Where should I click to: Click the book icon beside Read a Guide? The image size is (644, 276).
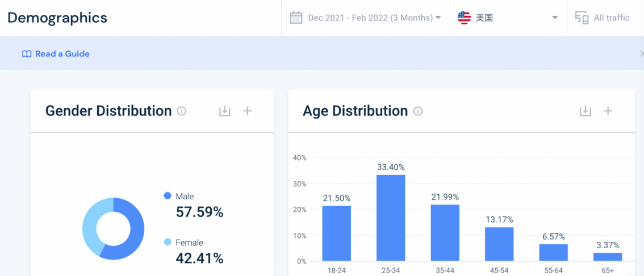coord(27,54)
